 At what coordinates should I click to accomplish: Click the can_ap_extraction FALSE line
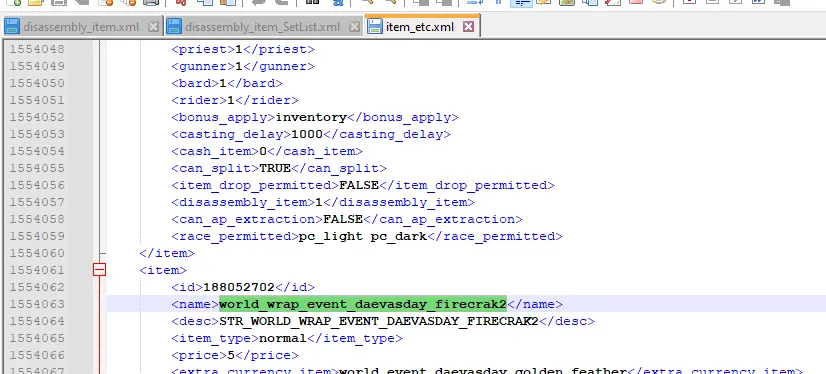point(347,219)
